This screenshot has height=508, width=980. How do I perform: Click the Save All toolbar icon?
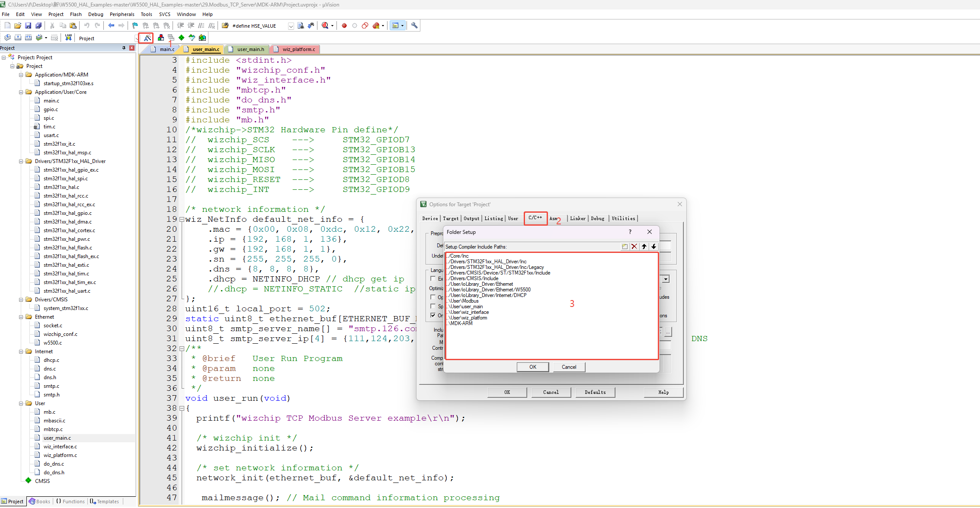point(38,26)
